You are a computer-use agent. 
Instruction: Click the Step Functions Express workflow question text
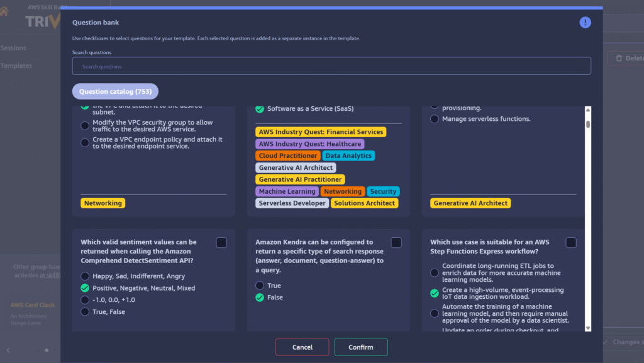tap(489, 247)
